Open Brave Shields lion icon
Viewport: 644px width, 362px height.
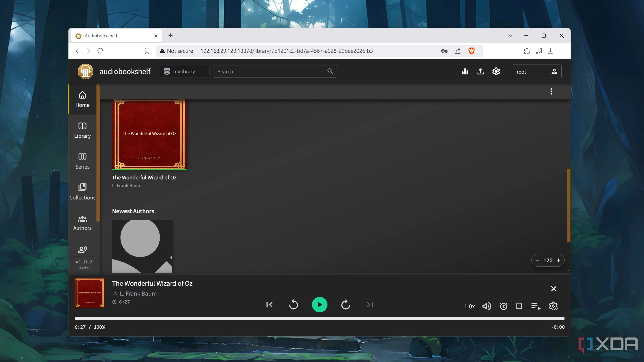point(471,51)
